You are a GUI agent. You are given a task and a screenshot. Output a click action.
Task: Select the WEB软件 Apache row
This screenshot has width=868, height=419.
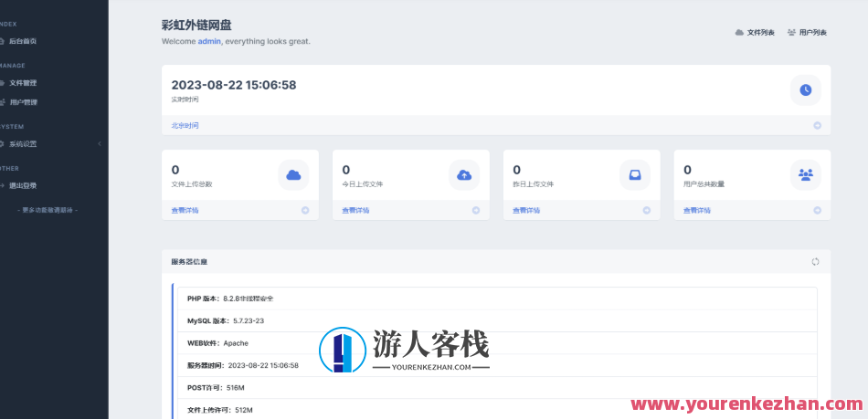click(497, 343)
